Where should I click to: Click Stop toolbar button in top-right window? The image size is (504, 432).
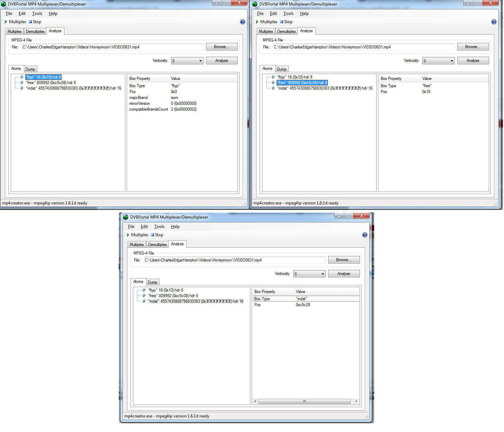tap(286, 22)
